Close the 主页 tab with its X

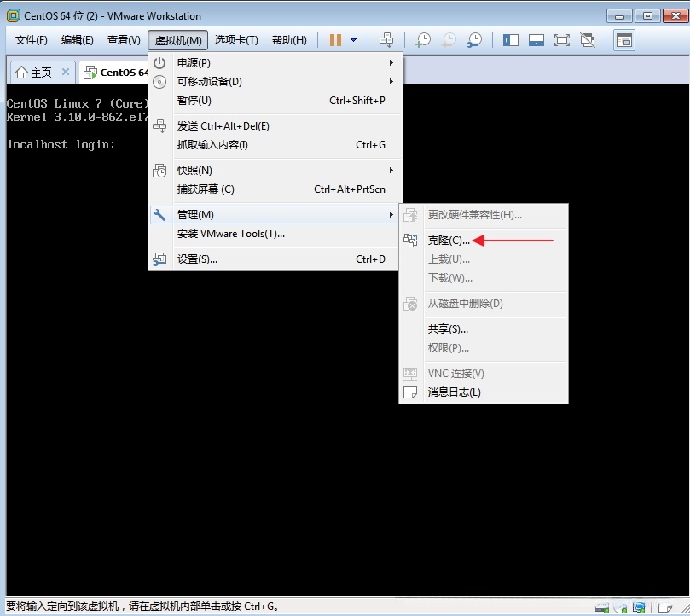tap(66, 72)
